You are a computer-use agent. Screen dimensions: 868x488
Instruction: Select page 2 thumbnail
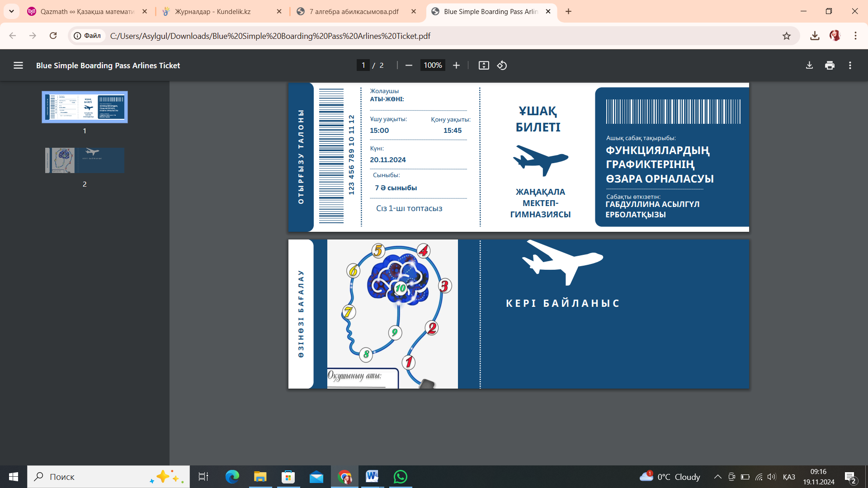point(85,160)
